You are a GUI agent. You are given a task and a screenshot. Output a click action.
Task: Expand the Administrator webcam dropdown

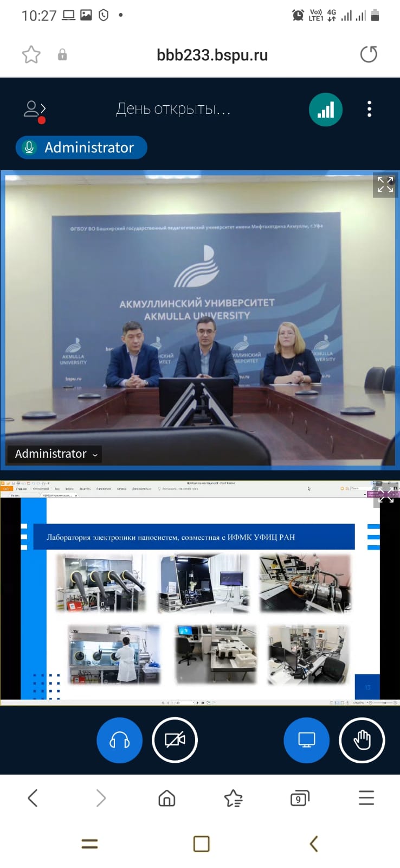pos(55,454)
